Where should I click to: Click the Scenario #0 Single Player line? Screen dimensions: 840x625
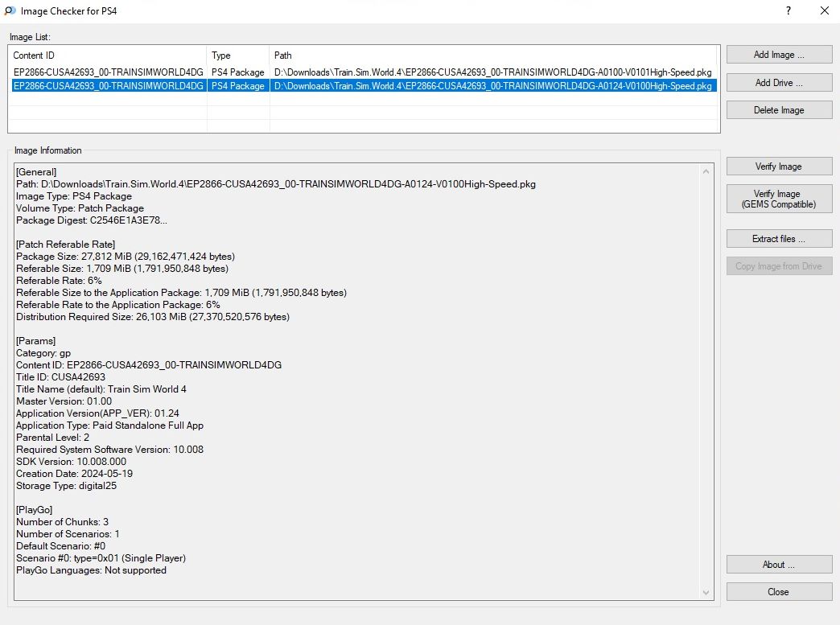(101, 558)
